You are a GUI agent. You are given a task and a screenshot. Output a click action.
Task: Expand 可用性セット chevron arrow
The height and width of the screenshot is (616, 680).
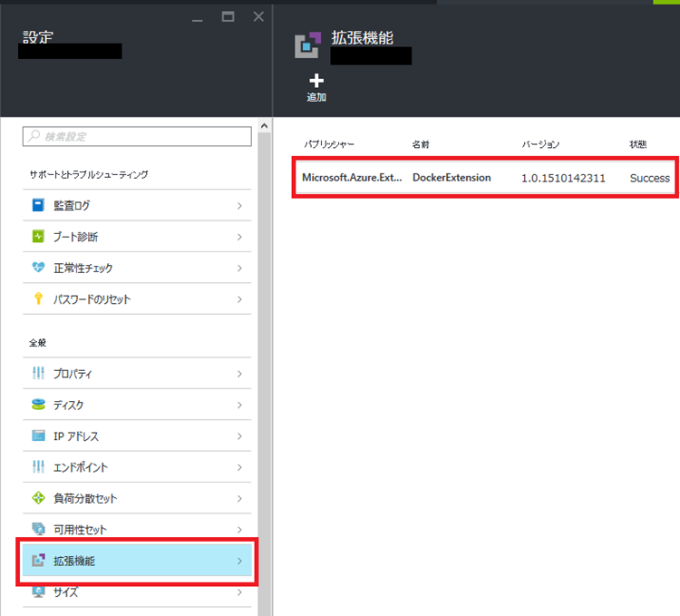coord(239,530)
